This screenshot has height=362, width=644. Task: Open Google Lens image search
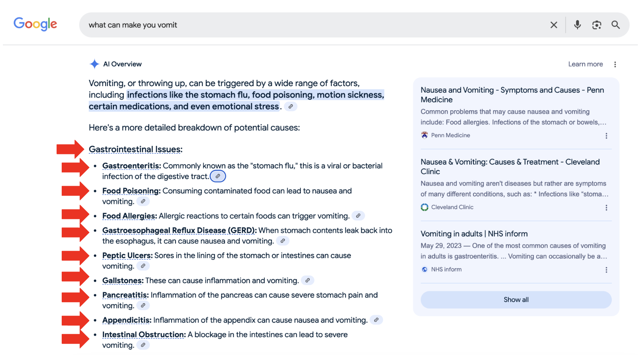[x=597, y=25]
